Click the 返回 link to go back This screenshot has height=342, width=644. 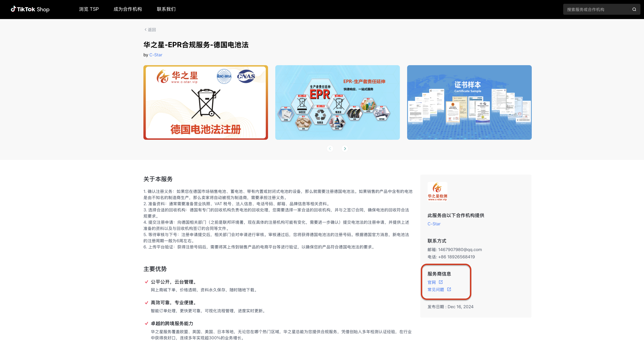(152, 30)
